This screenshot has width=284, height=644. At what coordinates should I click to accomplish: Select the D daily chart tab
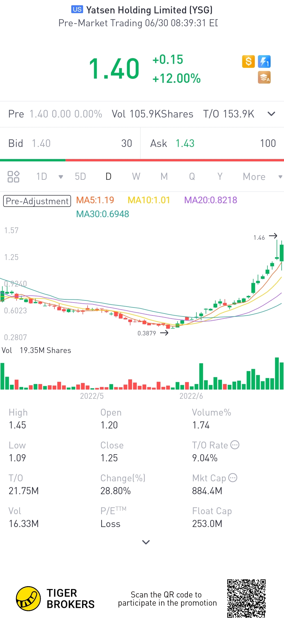[x=108, y=177]
